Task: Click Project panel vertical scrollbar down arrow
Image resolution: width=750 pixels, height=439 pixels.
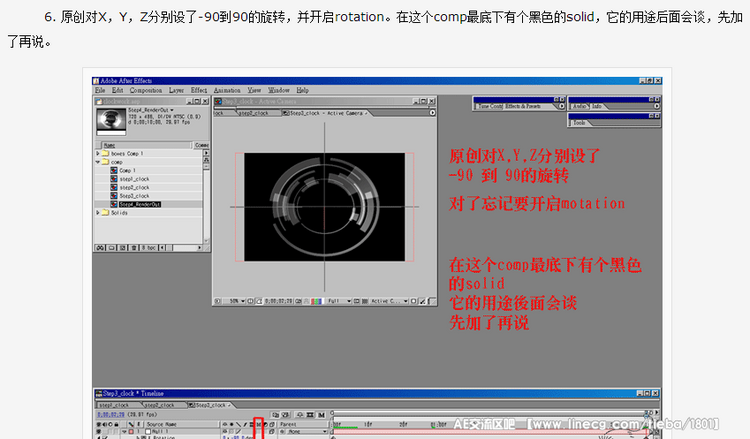Action: point(207,241)
